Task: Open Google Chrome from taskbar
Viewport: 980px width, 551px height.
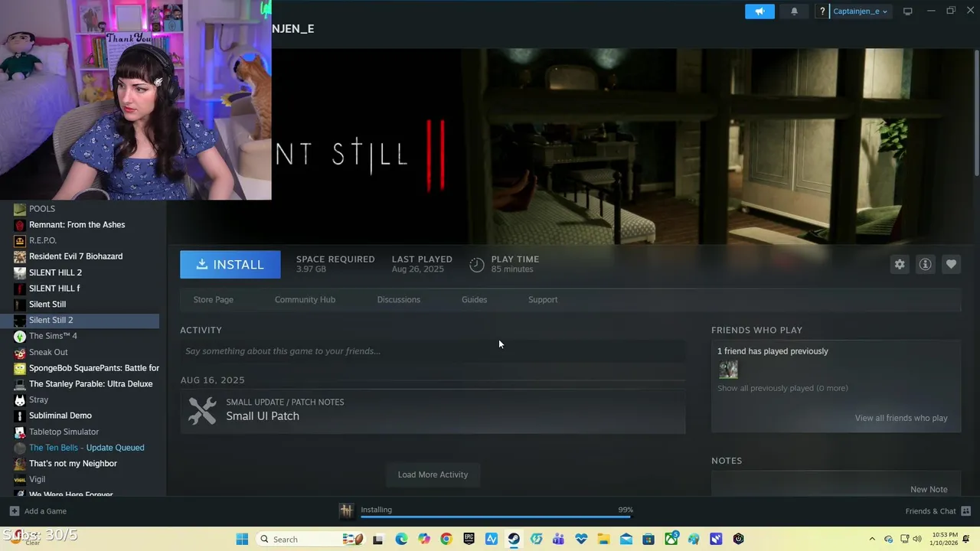Action: (x=446, y=540)
